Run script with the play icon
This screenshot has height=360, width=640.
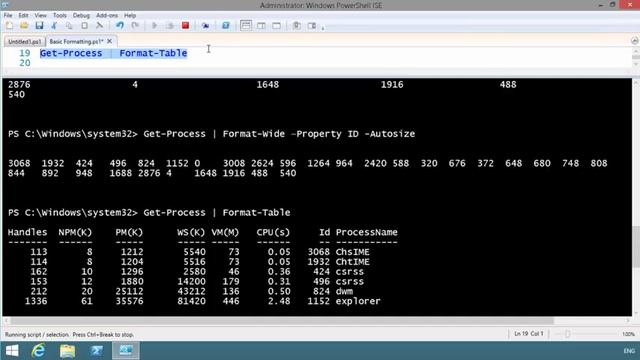(155, 26)
